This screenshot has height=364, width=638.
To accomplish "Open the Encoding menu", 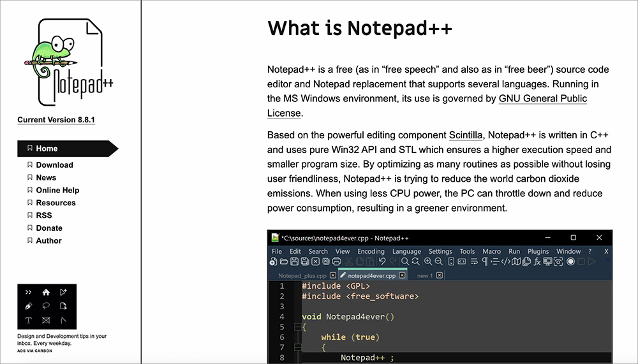I will coord(371,251).
